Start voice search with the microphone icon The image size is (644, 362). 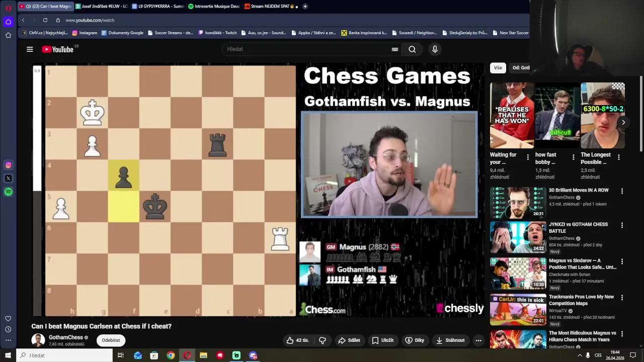click(x=435, y=49)
